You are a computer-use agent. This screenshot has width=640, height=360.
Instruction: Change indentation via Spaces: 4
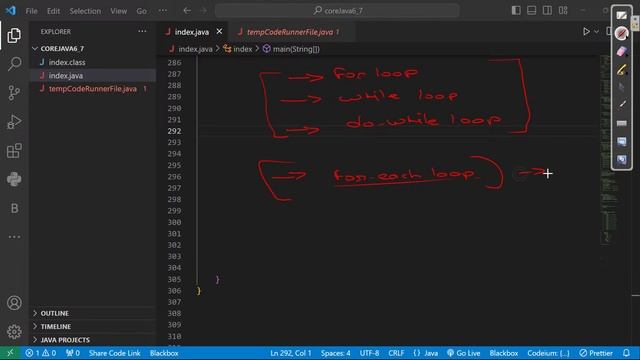[x=335, y=353]
